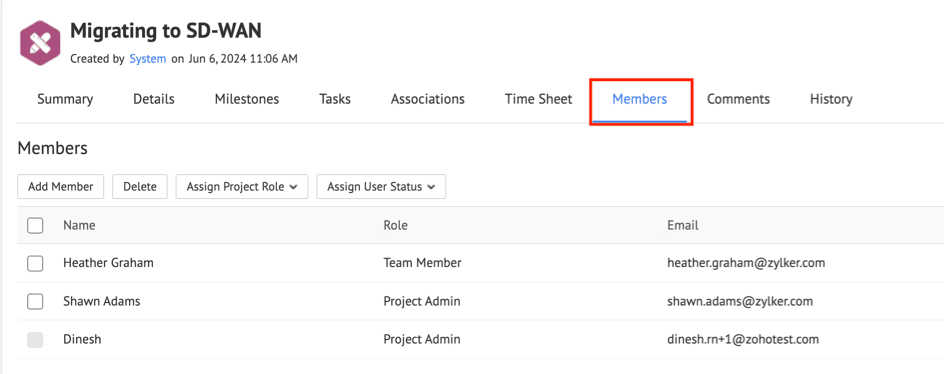Check the box for Heather Graham
The image size is (945, 374).
[35, 263]
